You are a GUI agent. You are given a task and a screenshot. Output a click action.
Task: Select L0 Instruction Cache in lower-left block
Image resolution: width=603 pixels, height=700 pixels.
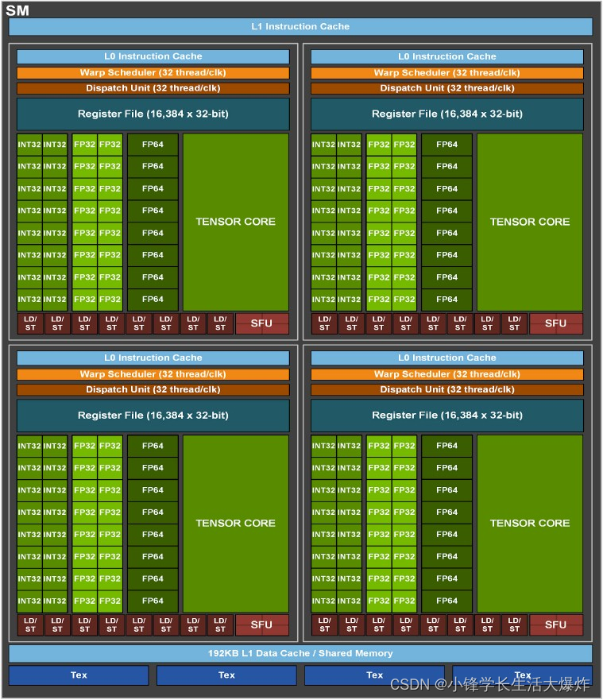[x=153, y=358]
